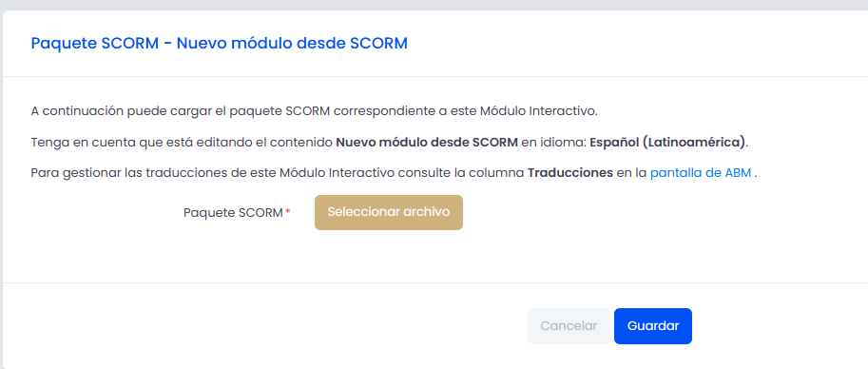Click the words en la before ABM link

631,173
